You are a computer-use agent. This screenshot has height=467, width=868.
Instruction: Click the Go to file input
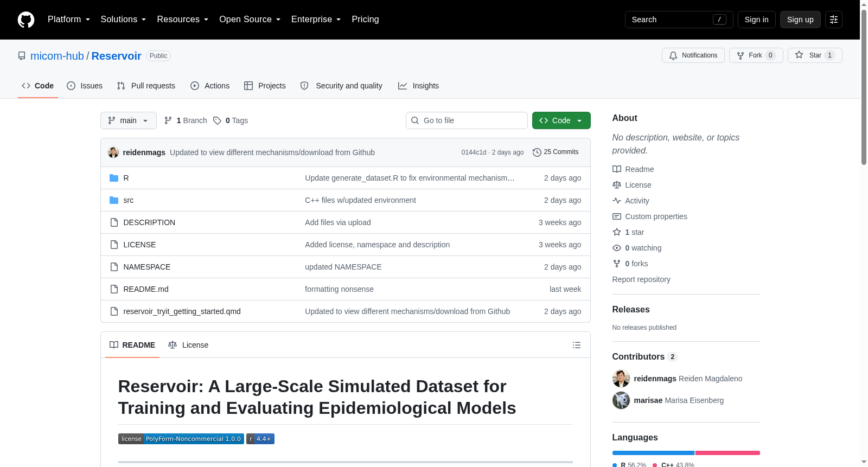point(467,120)
